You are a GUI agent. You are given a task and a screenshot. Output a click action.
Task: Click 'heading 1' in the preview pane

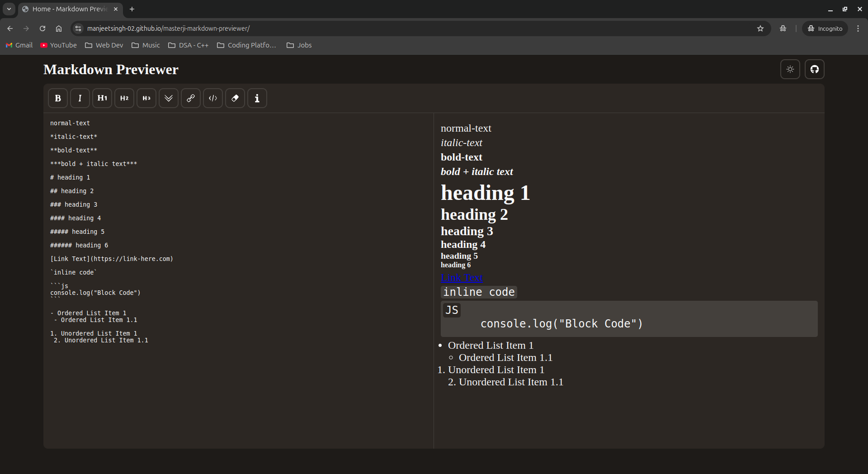point(485,193)
